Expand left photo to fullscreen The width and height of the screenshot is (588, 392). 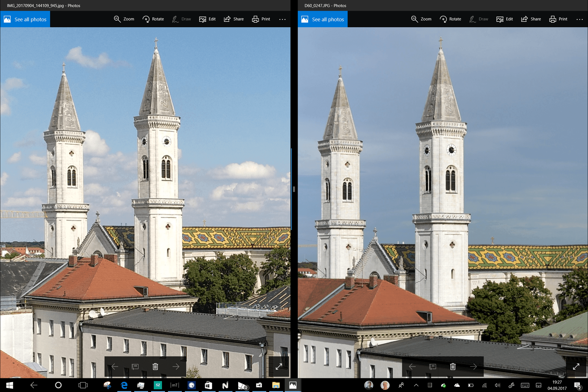(279, 367)
